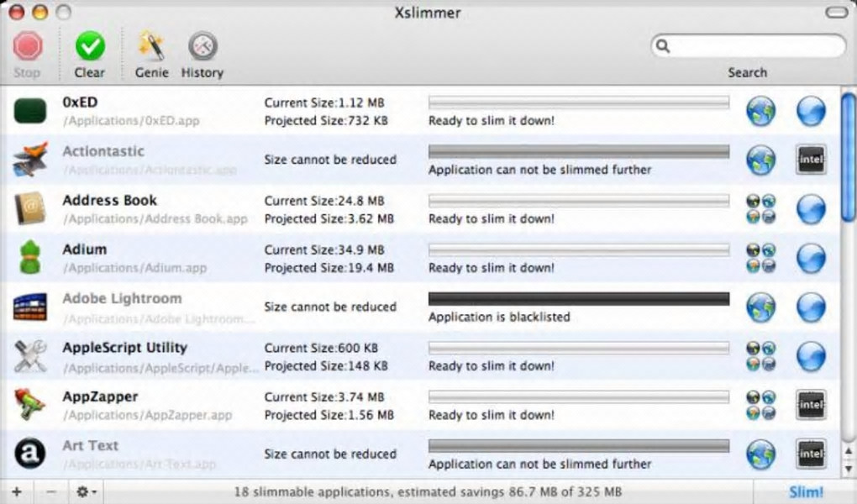Click the Intel chip icon in Art Text row

(811, 454)
